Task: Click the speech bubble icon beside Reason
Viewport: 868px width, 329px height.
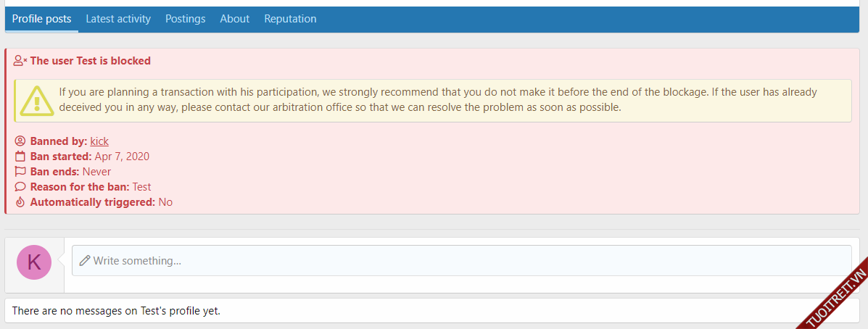Action: tap(20, 187)
